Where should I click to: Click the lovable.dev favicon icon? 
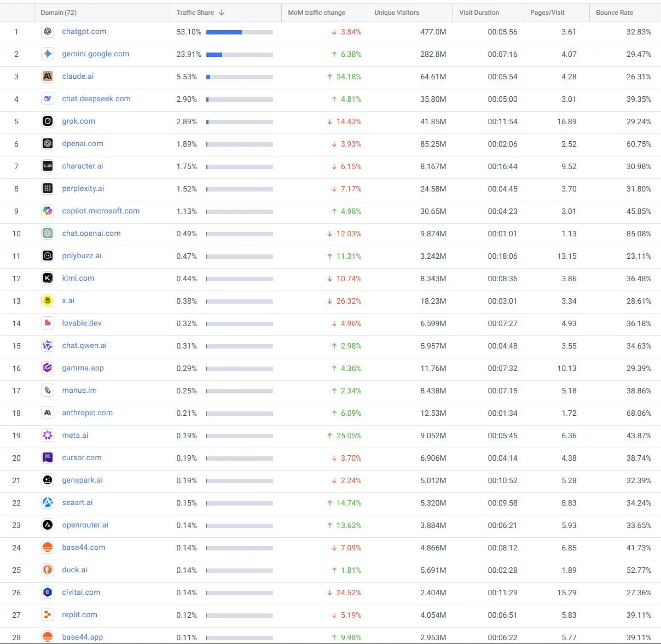pos(48,323)
